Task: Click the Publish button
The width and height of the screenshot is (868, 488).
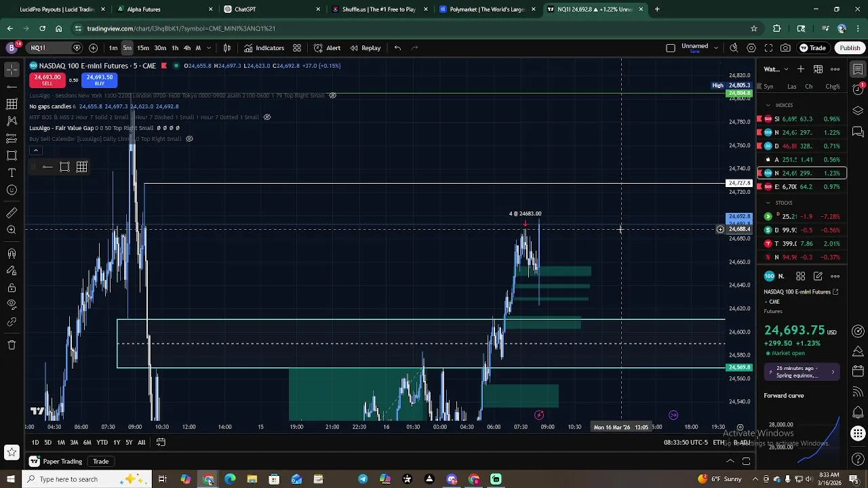Action: (x=850, y=48)
